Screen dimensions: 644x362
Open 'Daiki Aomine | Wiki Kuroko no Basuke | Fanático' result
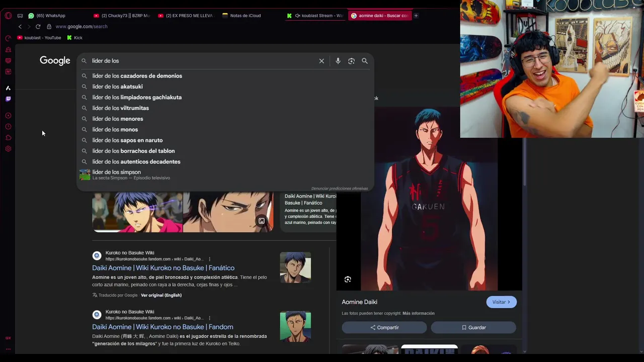tap(163, 268)
